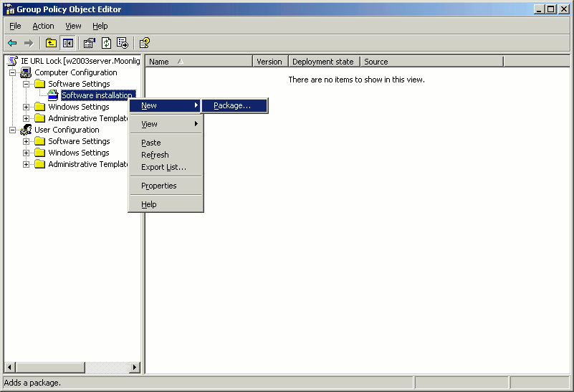Click the IE URL Lock policy root icon
Screen dimensions: 574x392
(x=13, y=61)
